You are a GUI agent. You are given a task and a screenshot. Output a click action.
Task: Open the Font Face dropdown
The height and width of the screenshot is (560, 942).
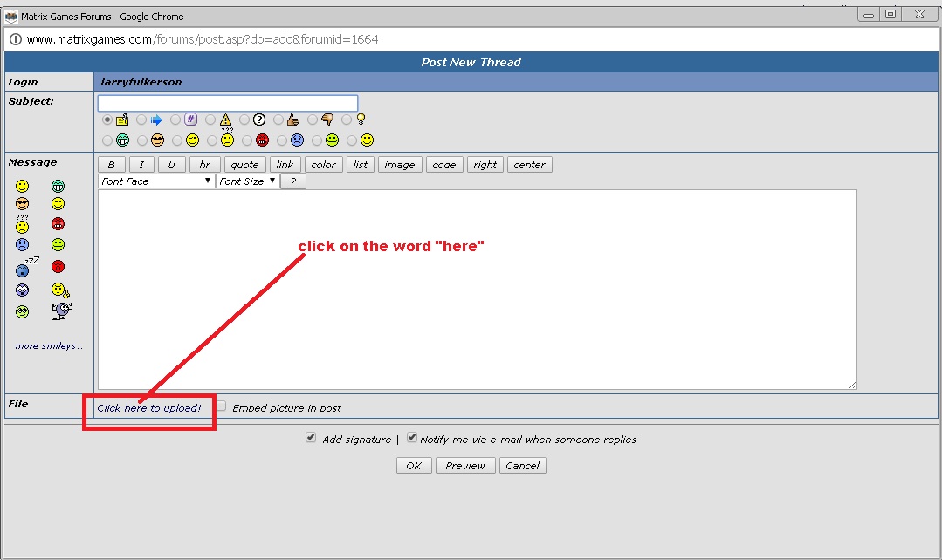pyautogui.click(x=155, y=181)
